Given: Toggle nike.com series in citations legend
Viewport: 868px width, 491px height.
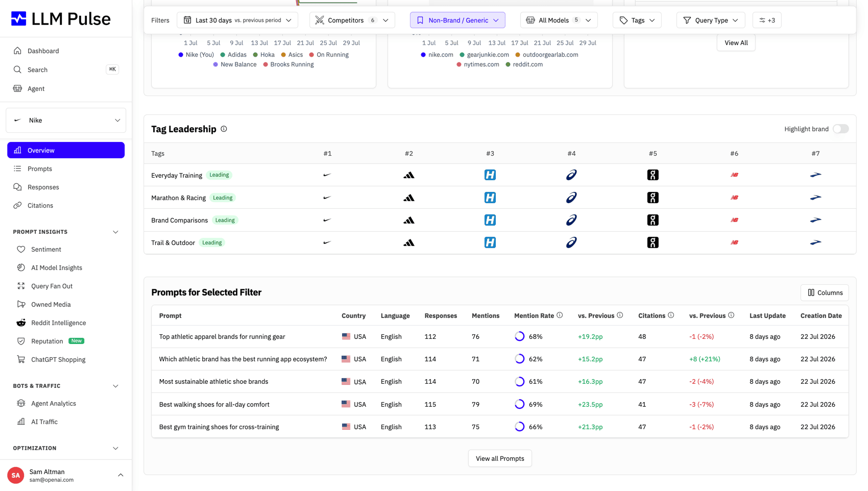Looking at the screenshot, I should 437,55.
